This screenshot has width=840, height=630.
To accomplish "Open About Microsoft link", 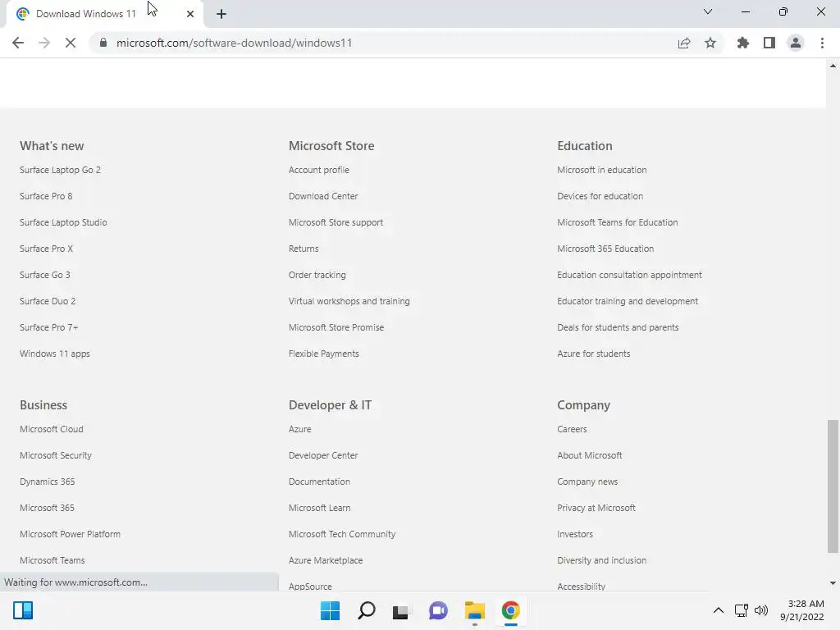I will [589, 455].
